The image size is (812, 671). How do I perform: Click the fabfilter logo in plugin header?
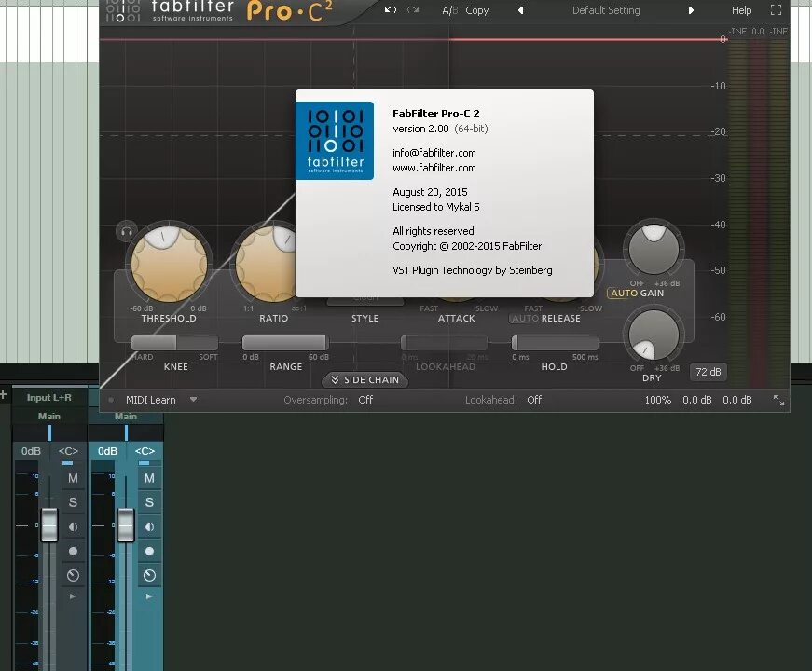coord(170,11)
